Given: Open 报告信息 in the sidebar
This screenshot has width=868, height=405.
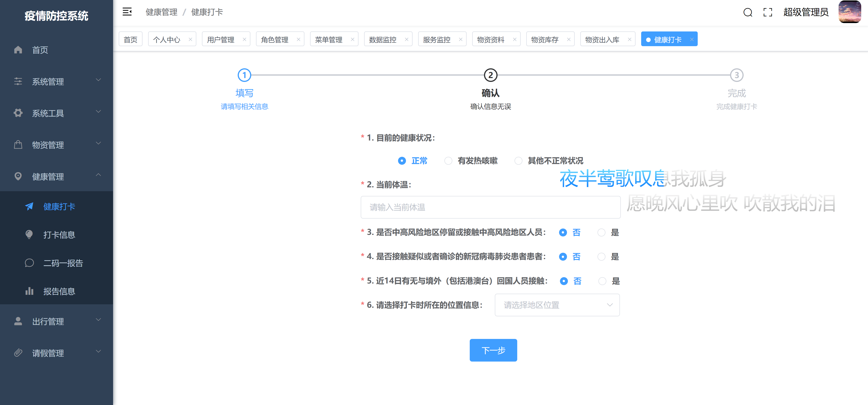Looking at the screenshot, I should pos(59,291).
